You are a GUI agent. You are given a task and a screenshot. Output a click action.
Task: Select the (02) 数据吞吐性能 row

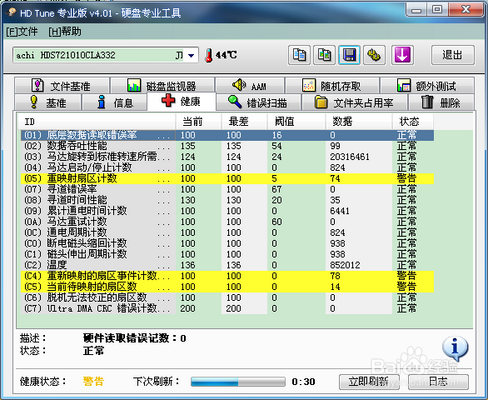(227, 146)
